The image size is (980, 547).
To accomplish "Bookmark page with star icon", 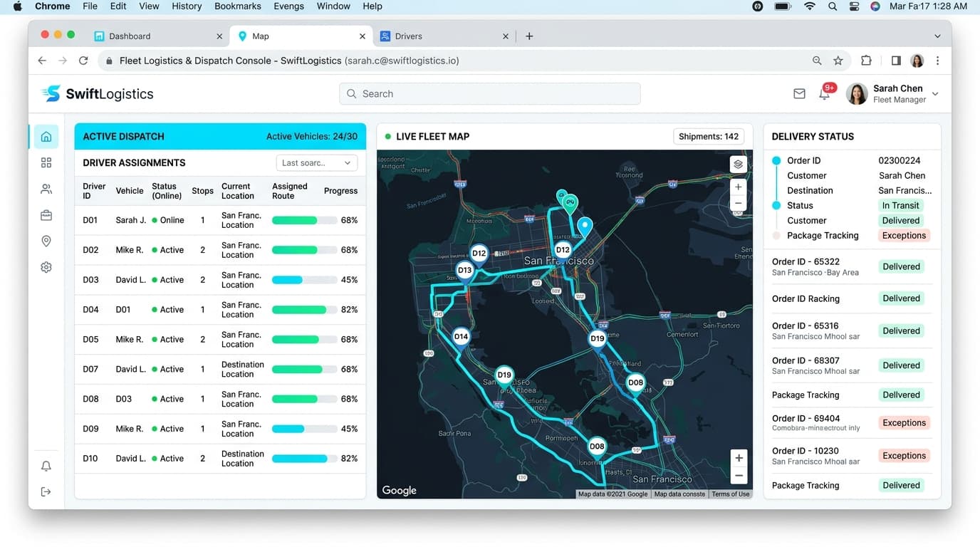I will (838, 61).
